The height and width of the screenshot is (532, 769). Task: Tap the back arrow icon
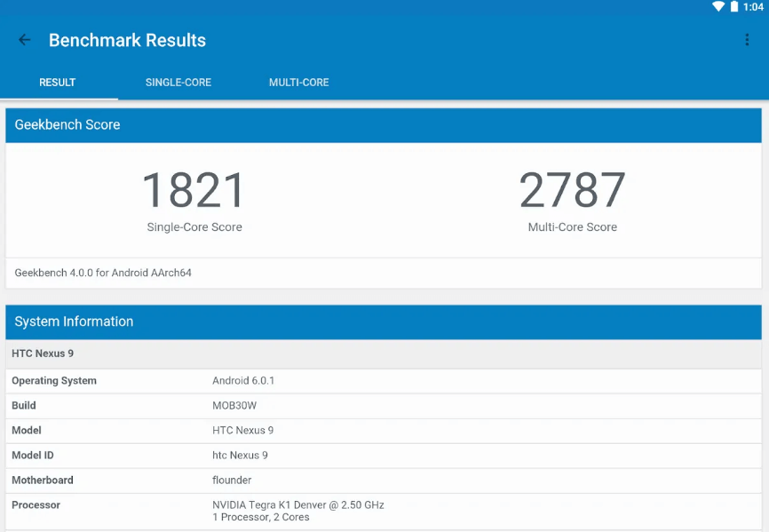click(24, 40)
